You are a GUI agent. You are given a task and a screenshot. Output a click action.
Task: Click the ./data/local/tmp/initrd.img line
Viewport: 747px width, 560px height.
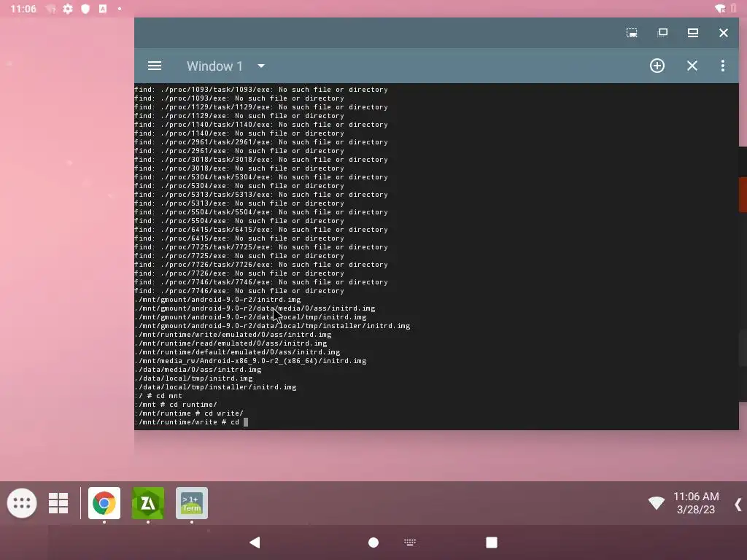coord(194,378)
